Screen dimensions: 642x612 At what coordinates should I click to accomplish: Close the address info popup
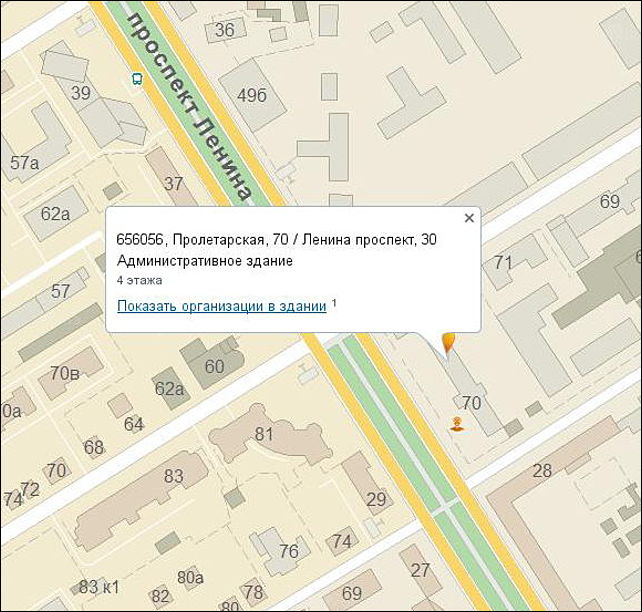(x=469, y=218)
